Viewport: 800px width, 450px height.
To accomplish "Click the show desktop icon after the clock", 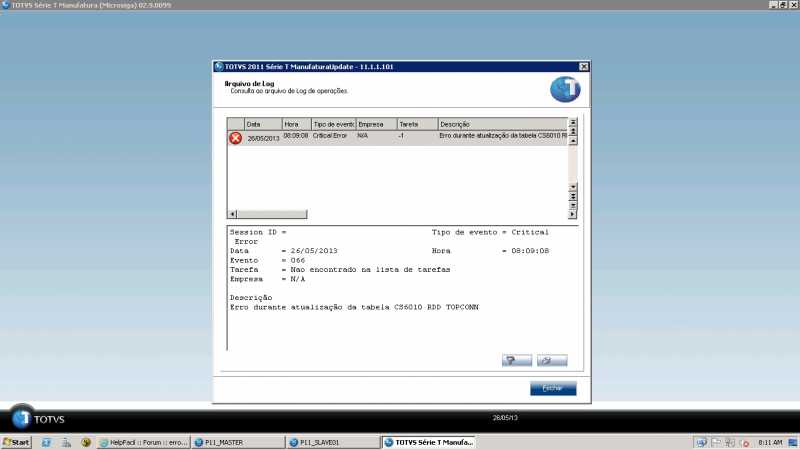I will (x=793, y=443).
